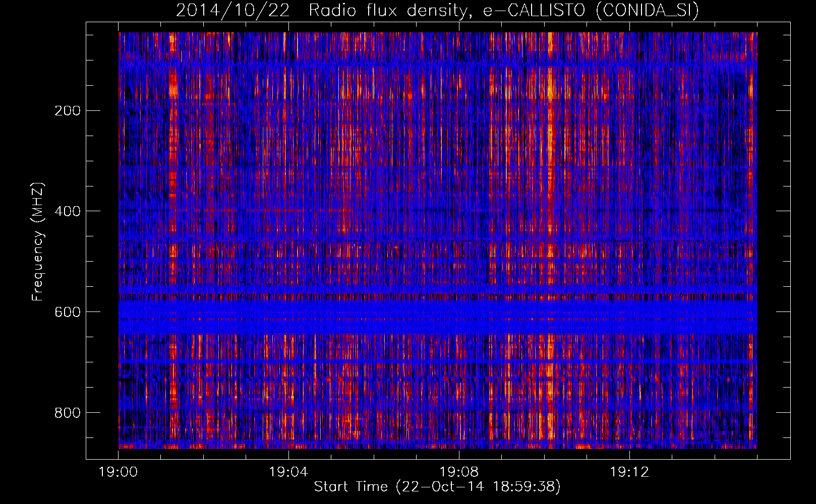816x504 pixels.
Task: Select the 19:04 time tick label
Action: (x=288, y=472)
